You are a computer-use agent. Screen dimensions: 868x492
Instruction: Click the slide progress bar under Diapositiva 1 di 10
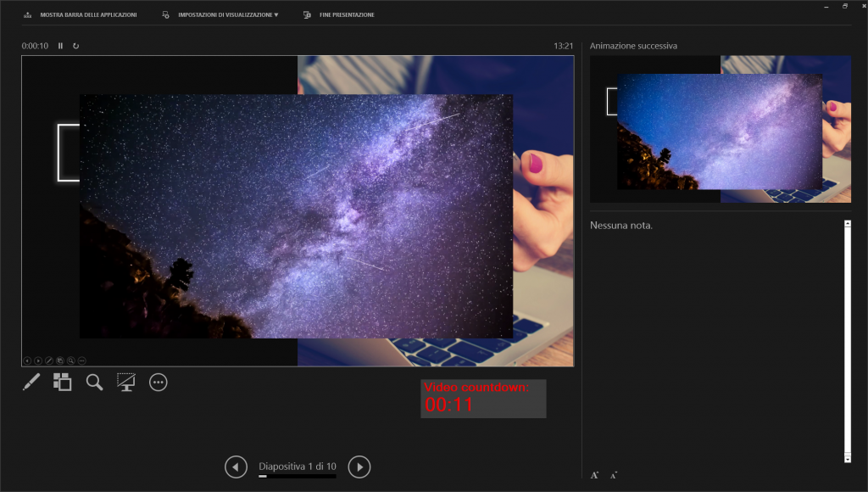[297, 477]
